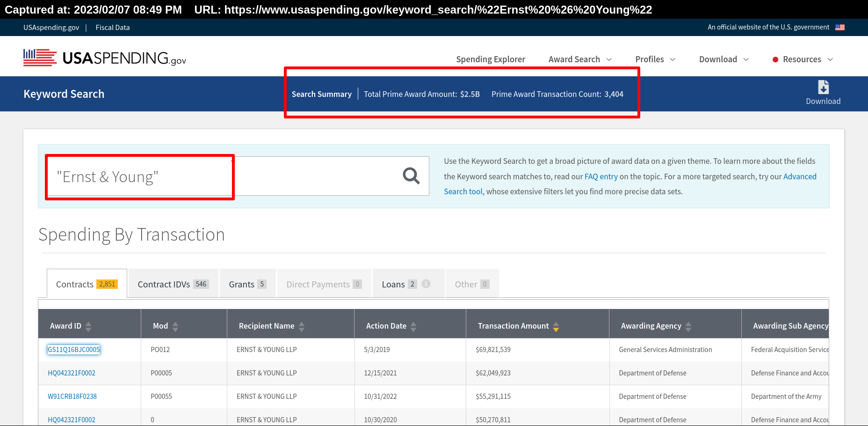Click the search magnifying glass icon
Screen dimensions: 868x426
411,176
